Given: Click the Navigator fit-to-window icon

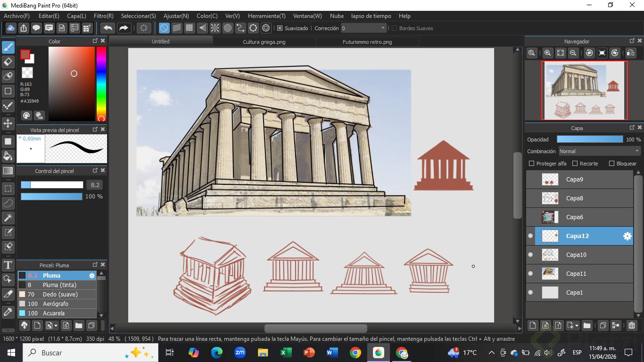Looking at the screenshot, I should point(561,53).
